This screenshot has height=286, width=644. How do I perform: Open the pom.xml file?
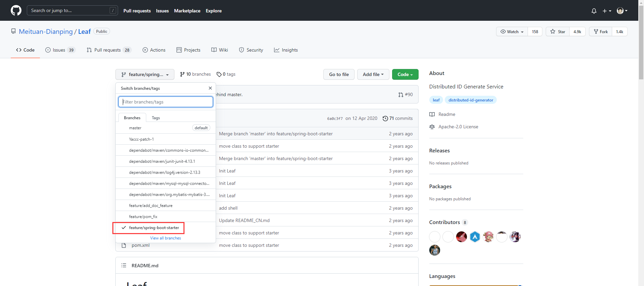(141, 245)
